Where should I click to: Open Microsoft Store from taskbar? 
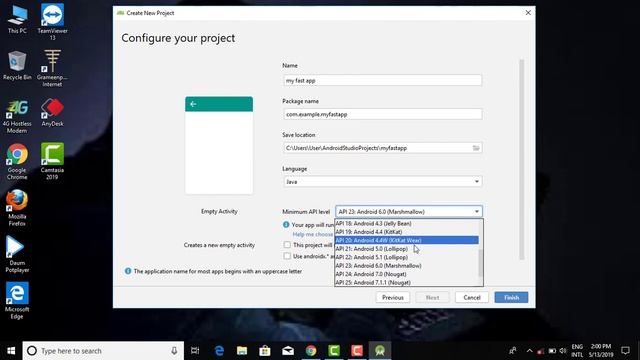pyautogui.click(x=265, y=351)
